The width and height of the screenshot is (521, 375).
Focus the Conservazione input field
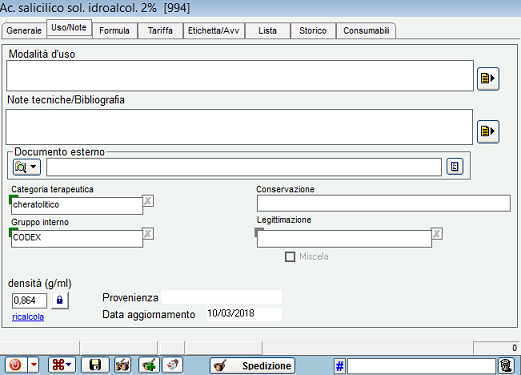(384, 203)
